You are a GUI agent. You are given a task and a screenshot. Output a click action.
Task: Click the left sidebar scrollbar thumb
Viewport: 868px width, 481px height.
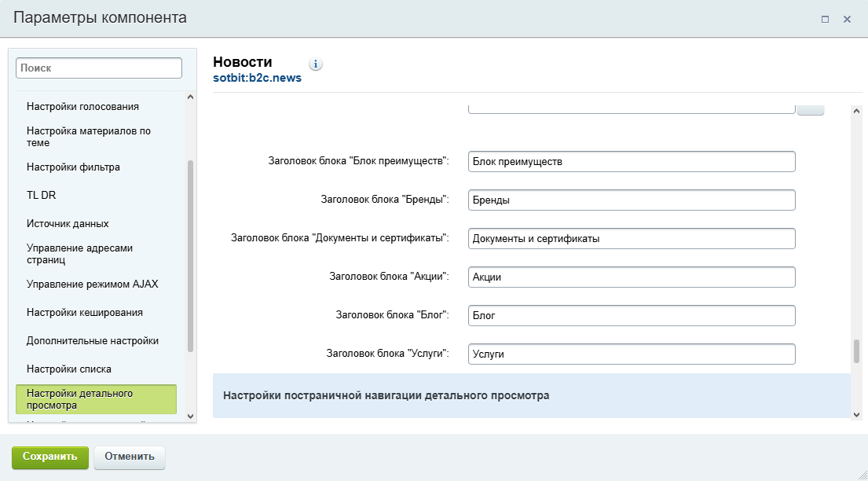pyautogui.click(x=190, y=256)
